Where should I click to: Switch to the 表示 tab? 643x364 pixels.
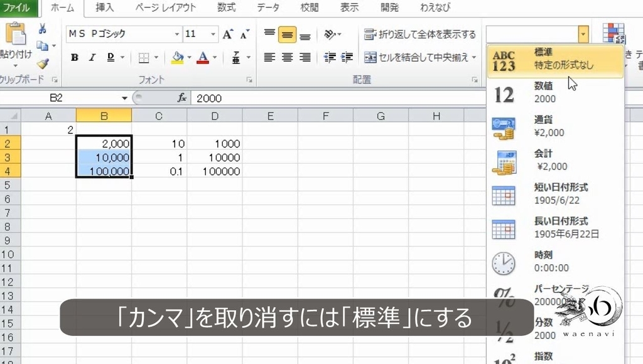click(x=349, y=8)
